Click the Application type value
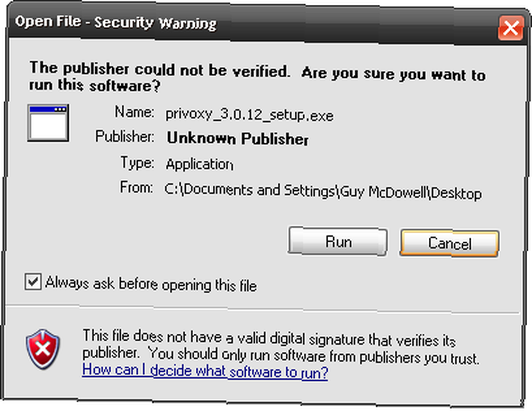Image resolution: width=532 pixels, height=411 pixels. pos(199,165)
